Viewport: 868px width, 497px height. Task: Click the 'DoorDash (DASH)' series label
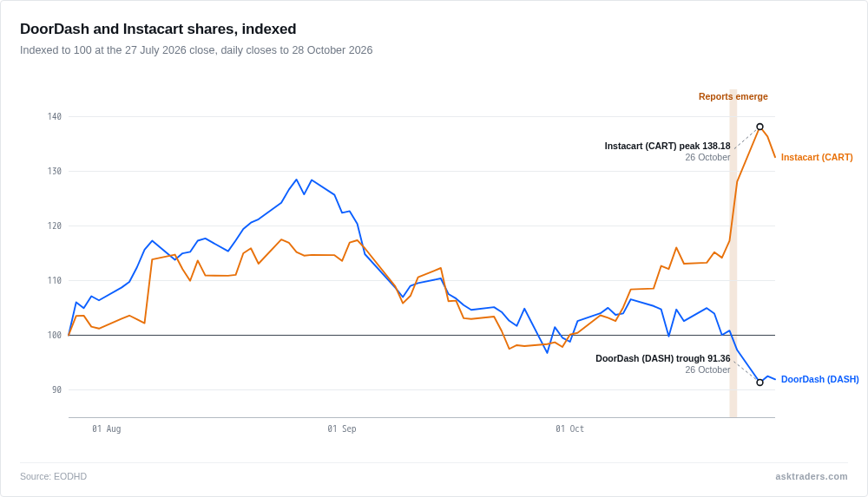[820, 379]
